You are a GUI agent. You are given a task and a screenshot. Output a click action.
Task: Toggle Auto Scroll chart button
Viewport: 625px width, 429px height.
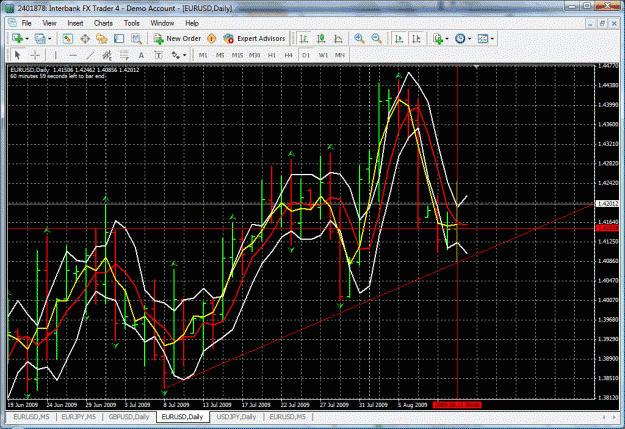(399, 39)
